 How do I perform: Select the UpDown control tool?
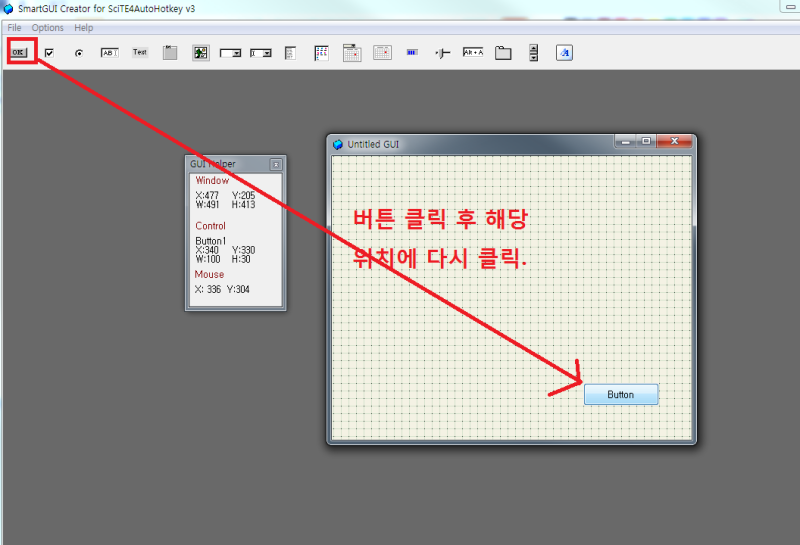[534, 53]
